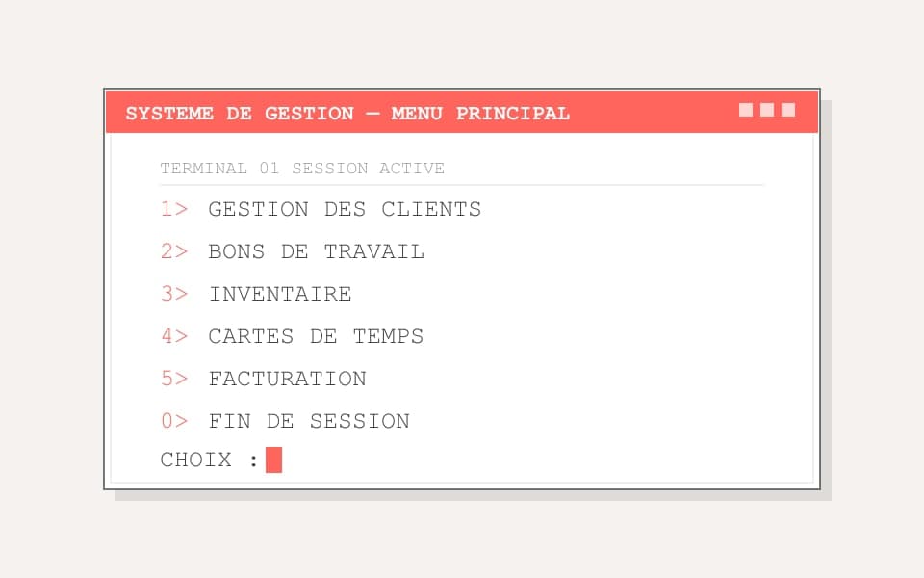Click the SYSTEME DE GESTION title text
This screenshot has width=924, height=578.
(240, 114)
